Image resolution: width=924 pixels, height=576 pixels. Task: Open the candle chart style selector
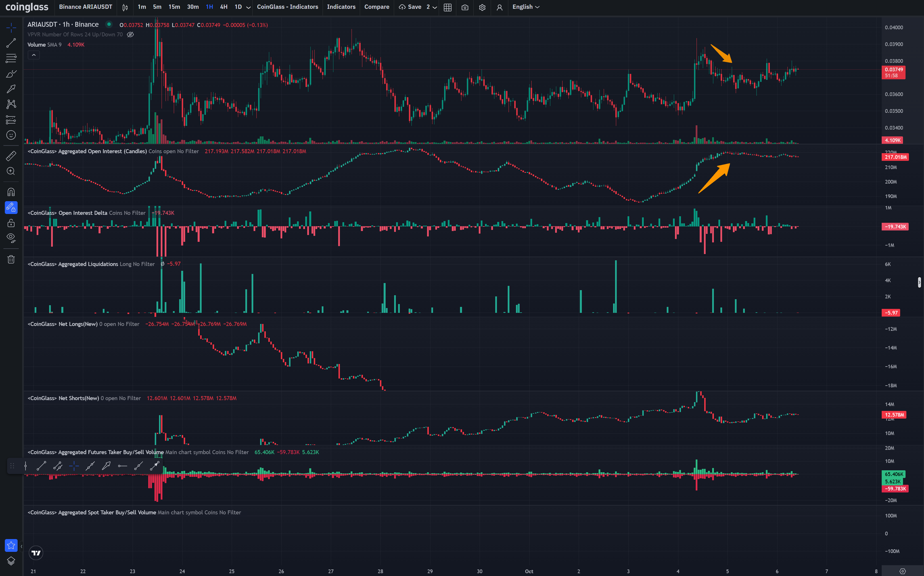125,7
